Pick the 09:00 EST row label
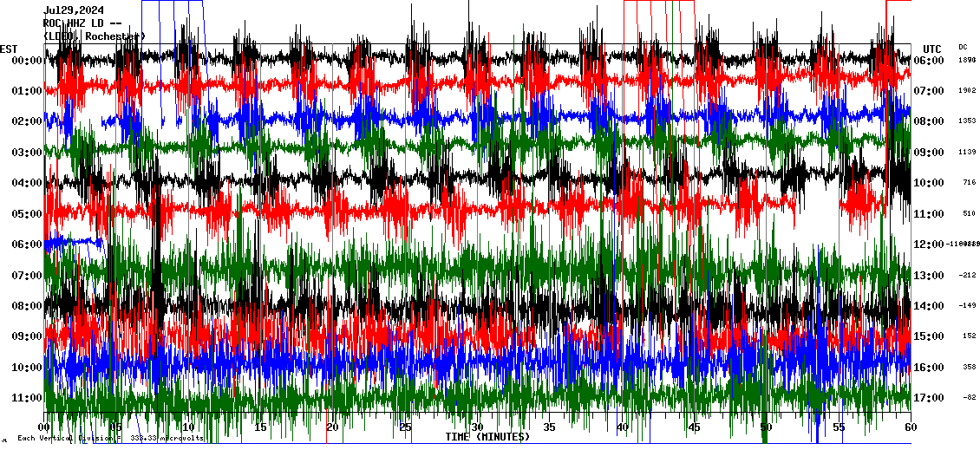The height and width of the screenshot is (450, 980). (28, 336)
